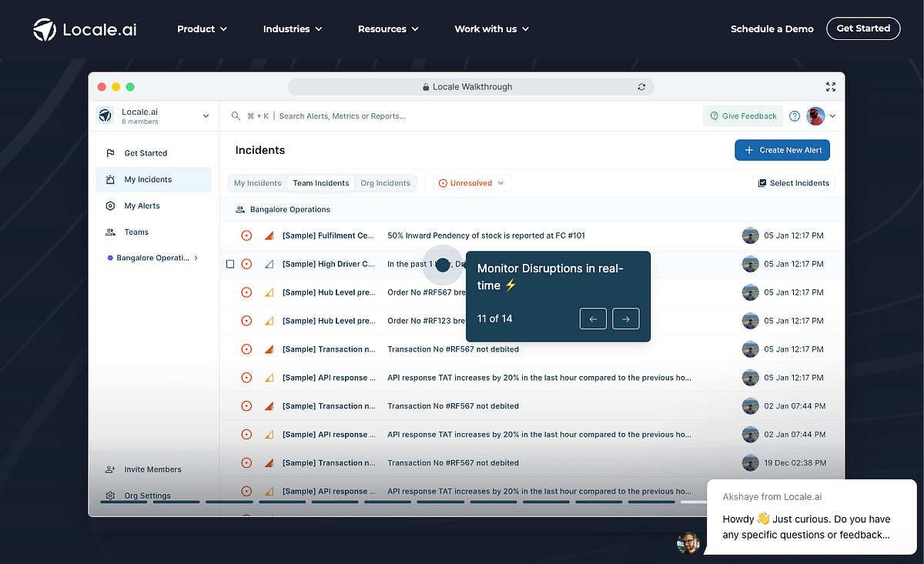This screenshot has width=924, height=564.
Task: Open My Alerts in the sidebar
Action: click(x=154, y=205)
